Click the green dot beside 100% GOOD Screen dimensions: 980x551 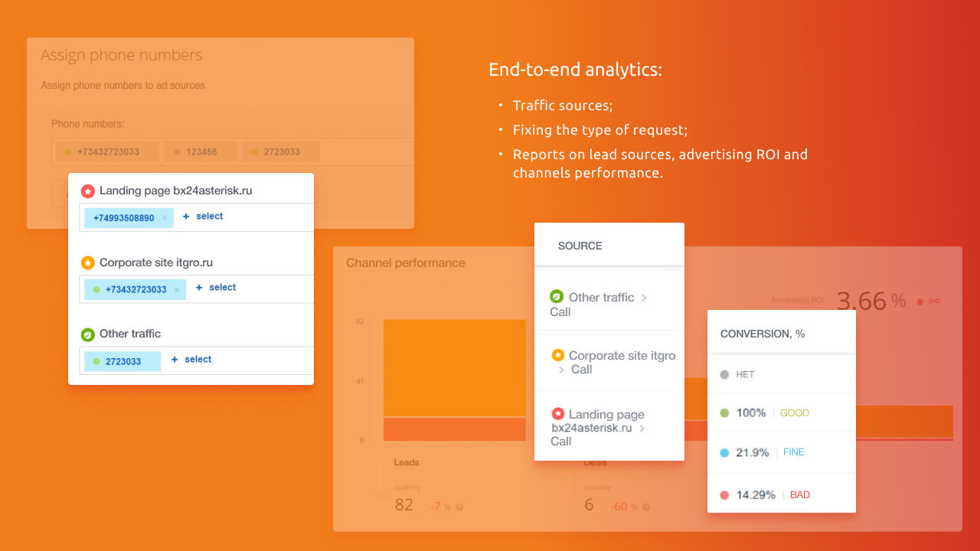(724, 413)
